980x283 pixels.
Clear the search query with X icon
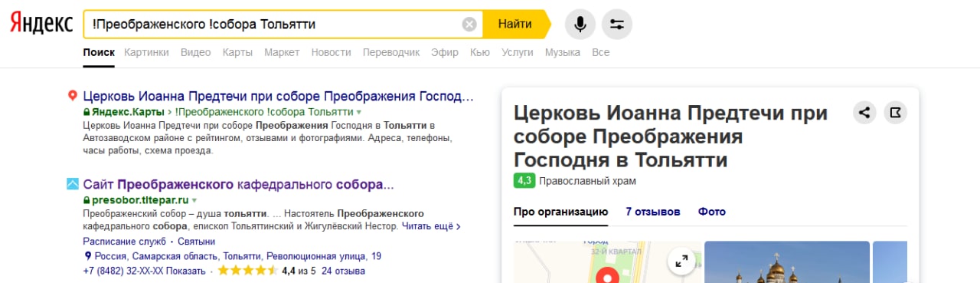[x=469, y=25]
